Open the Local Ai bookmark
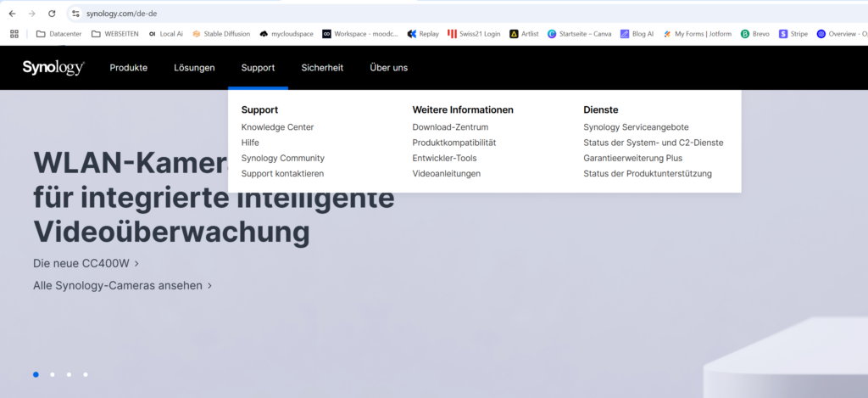Screen dimensions: 868x398 click(165, 34)
